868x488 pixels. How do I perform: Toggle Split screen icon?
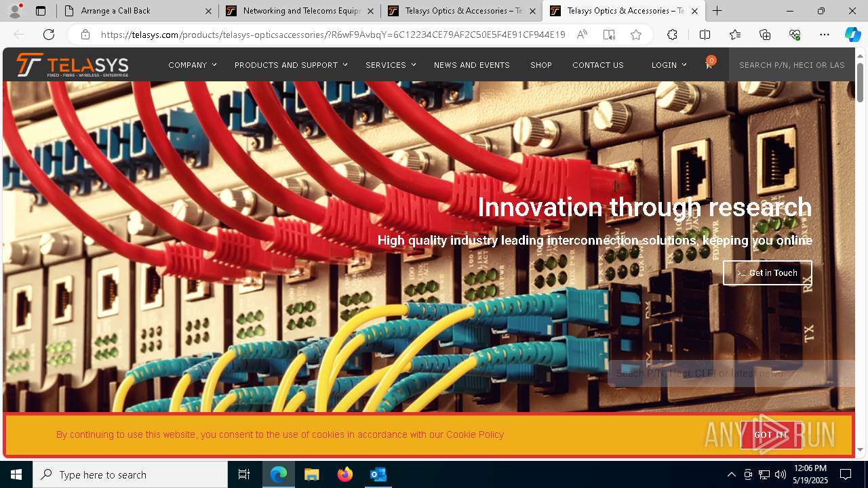tap(705, 35)
